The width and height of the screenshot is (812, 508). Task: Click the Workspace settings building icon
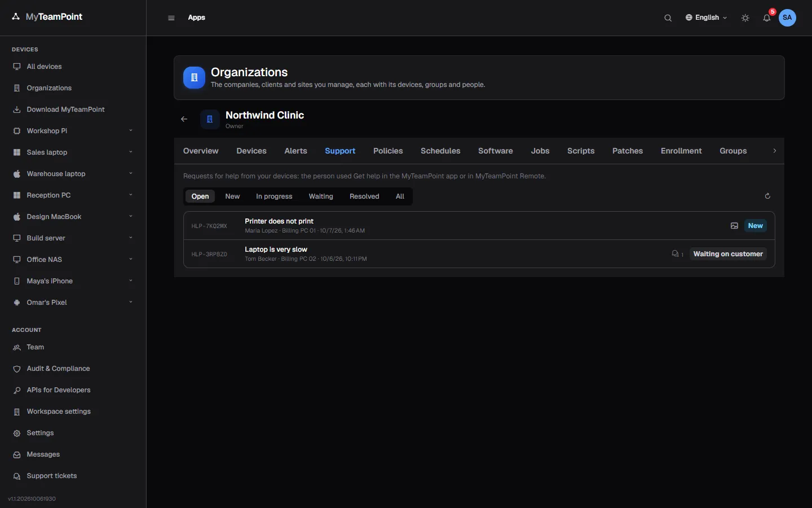tap(17, 411)
